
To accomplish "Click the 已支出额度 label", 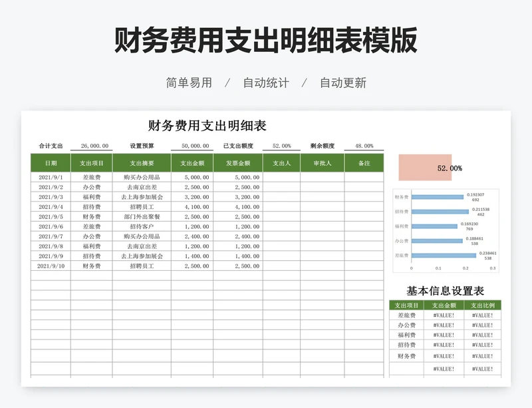I will [x=238, y=146].
